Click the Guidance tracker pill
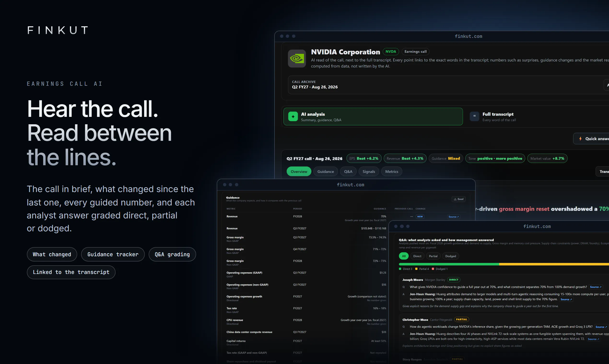The width and height of the screenshot is (609, 364). click(113, 254)
